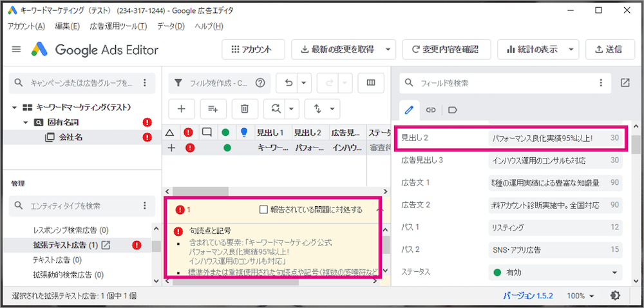Viewport: 644px width, 308px height.
Task: Click the filter funnel icon
Action: coord(178,83)
